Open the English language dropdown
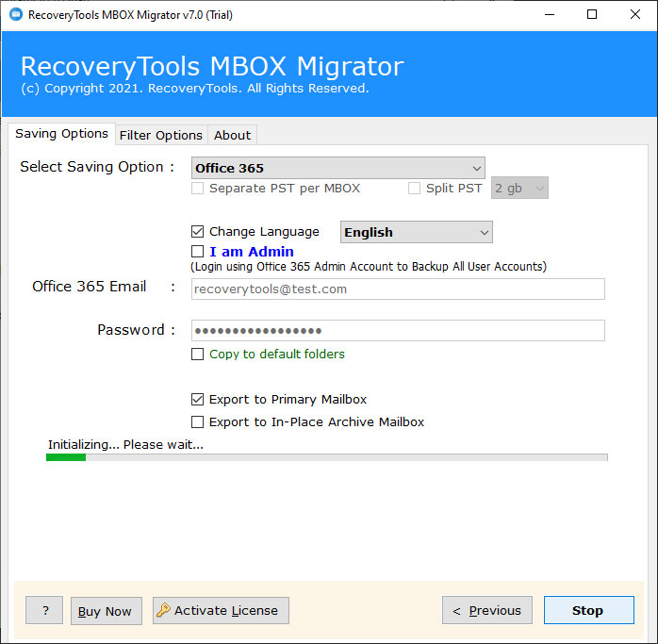The height and width of the screenshot is (644, 658). [417, 232]
